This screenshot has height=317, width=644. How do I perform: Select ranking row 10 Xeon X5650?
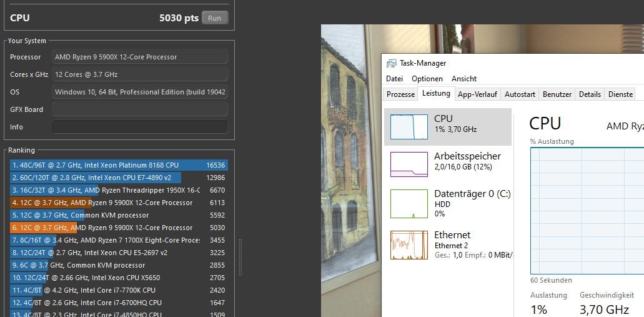point(119,278)
